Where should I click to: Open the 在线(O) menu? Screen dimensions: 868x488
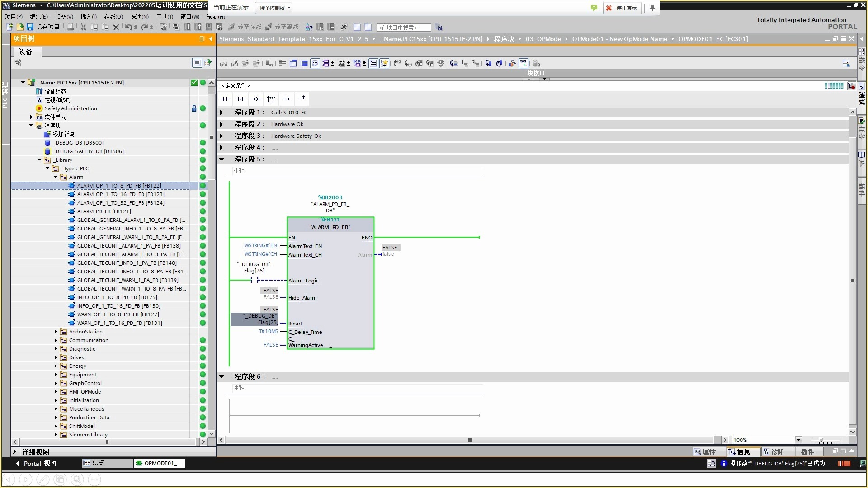coord(113,17)
